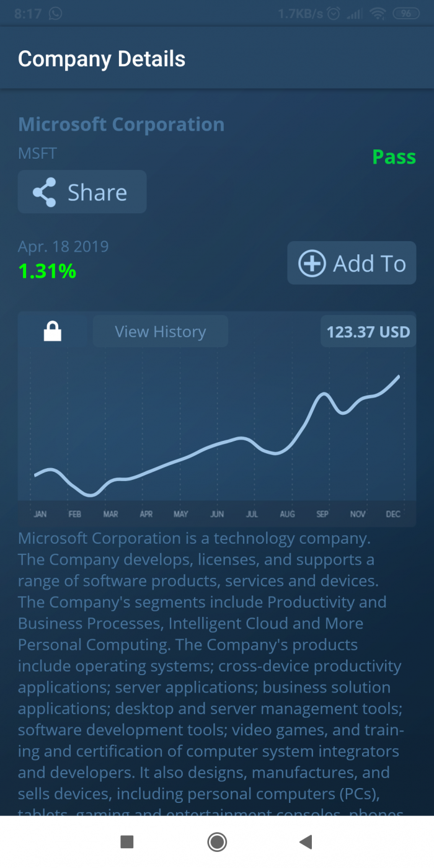Screen dimensions: 434x868
Task: Open View History for chart
Action: click(160, 332)
